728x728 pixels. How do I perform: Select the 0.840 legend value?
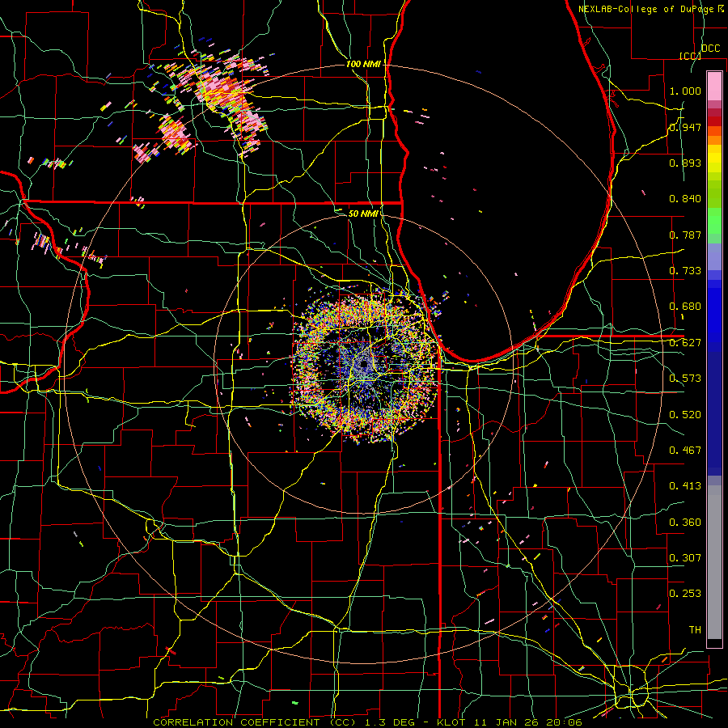pos(685,199)
